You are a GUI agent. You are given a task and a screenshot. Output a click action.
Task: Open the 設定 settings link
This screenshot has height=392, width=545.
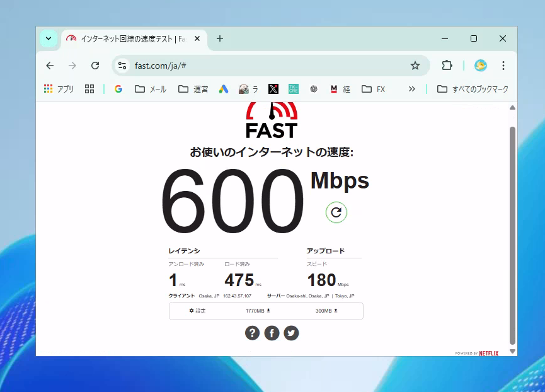(198, 311)
